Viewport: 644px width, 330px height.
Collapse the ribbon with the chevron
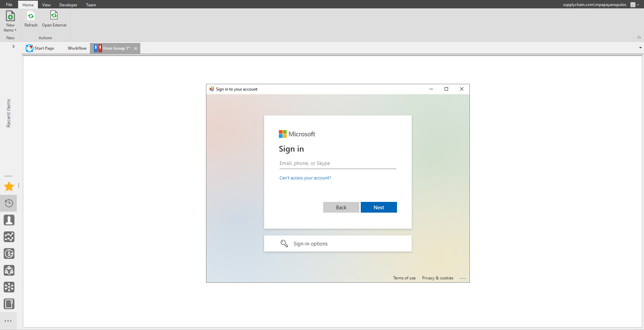[639, 38]
